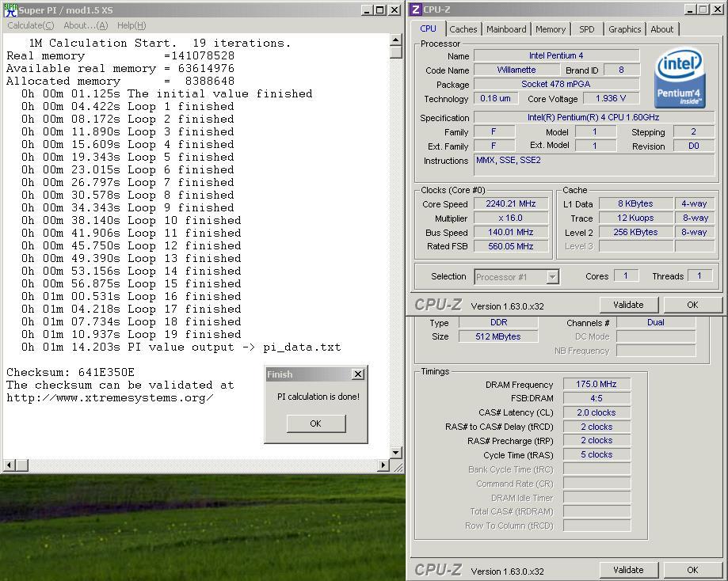Select the CPU tab in CPU-Z
728x581 pixels.
[x=428, y=28]
